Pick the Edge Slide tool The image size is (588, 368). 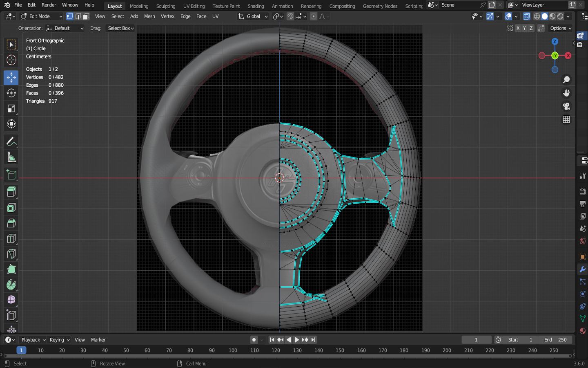pyautogui.click(x=11, y=316)
